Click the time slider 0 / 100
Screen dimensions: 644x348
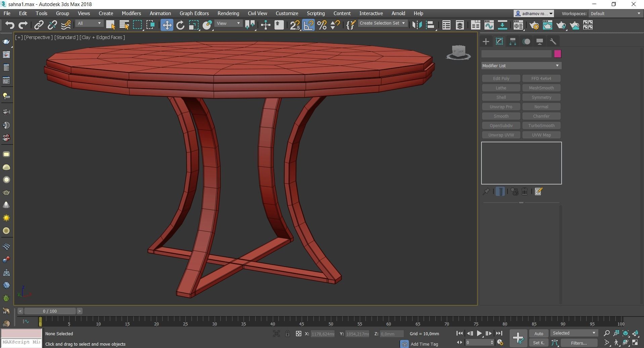(x=50, y=311)
